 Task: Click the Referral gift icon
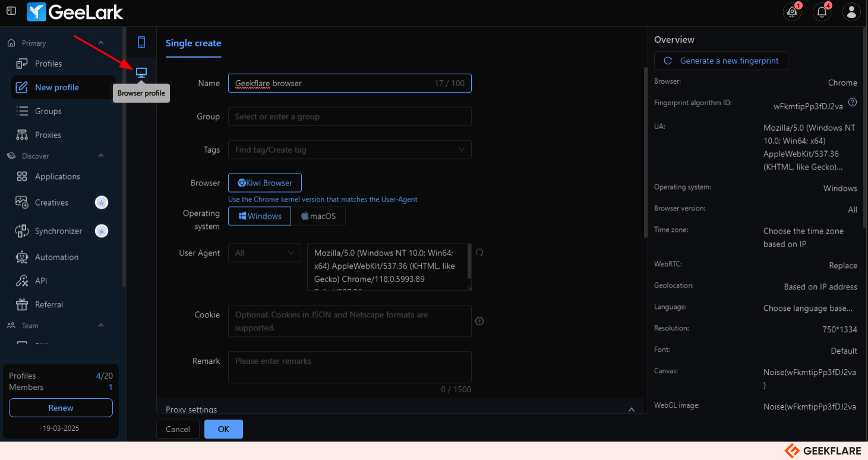point(22,305)
